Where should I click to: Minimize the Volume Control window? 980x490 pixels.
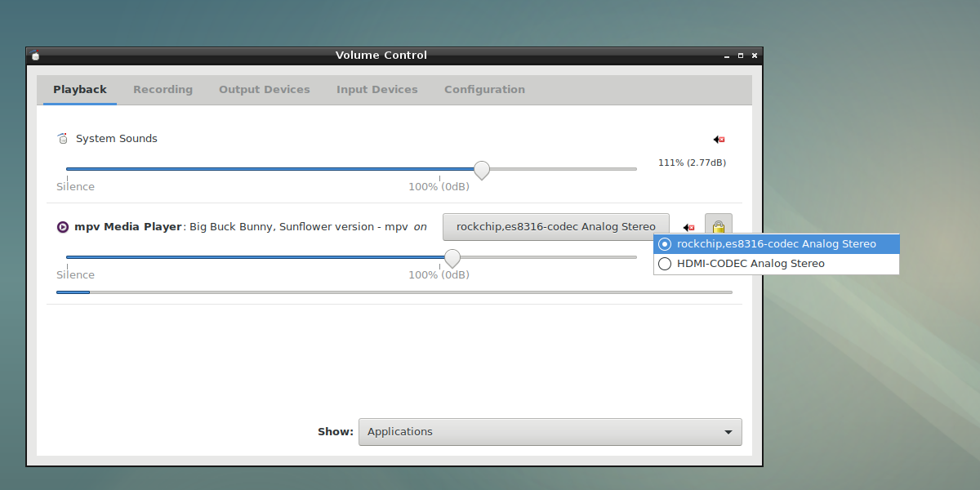point(726,56)
